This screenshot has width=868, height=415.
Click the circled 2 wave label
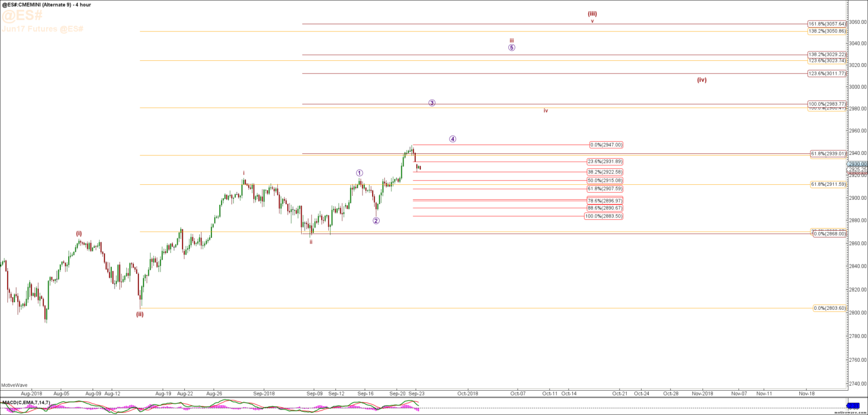(x=376, y=221)
